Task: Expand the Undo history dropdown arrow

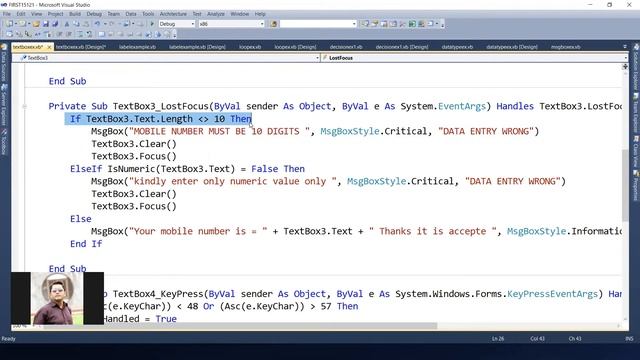Action: (105, 24)
